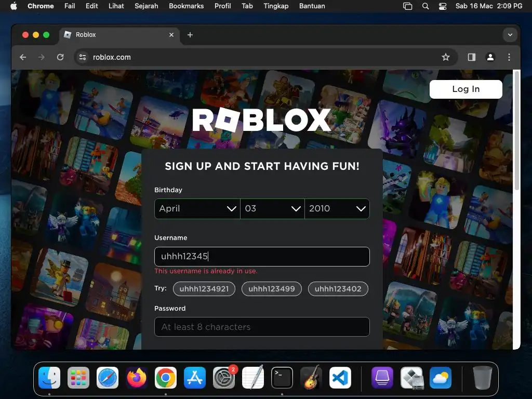Open the Chrome profile icon
The width and height of the screenshot is (532, 399).
coord(490,57)
